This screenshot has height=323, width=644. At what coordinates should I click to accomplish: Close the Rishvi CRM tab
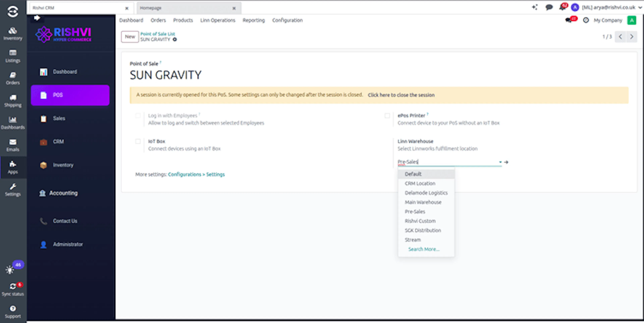click(127, 8)
